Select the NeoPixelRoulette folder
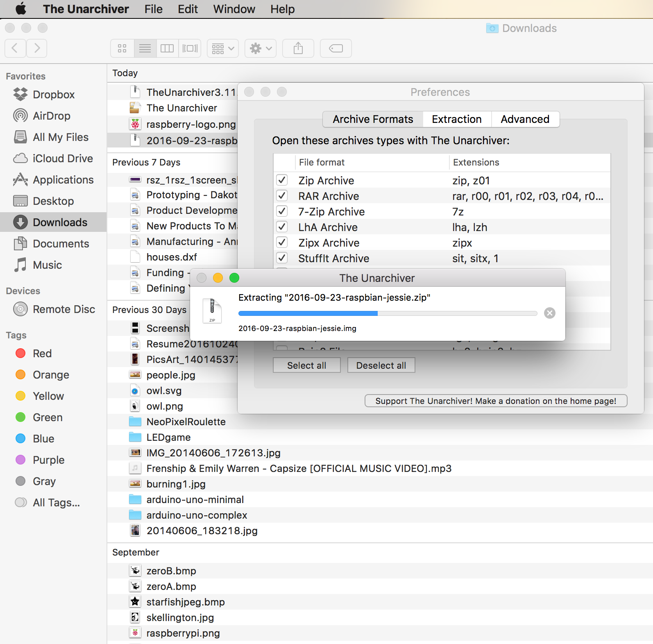This screenshot has width=653, height=644. click(x=380, y=422)
